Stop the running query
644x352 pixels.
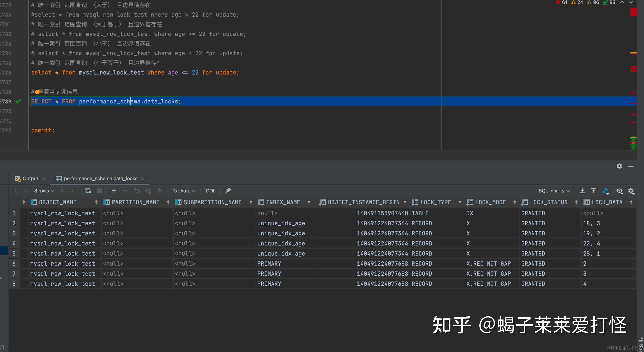point(100,190)
